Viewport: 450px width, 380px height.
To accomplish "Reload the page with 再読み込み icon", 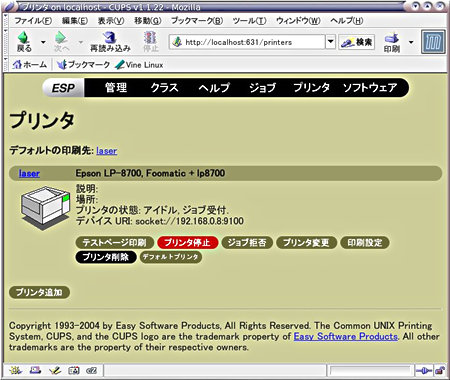I will coord(110,38).
